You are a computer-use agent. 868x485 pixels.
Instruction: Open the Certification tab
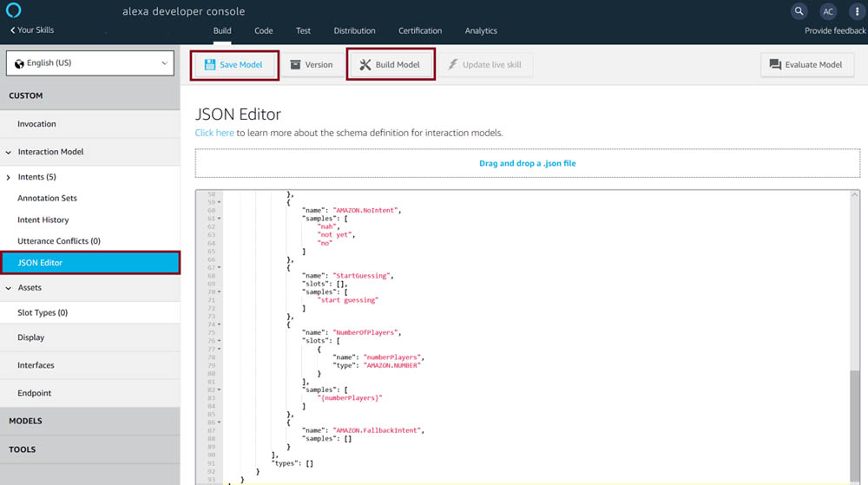pyautogui.click(x=420, y=31)
